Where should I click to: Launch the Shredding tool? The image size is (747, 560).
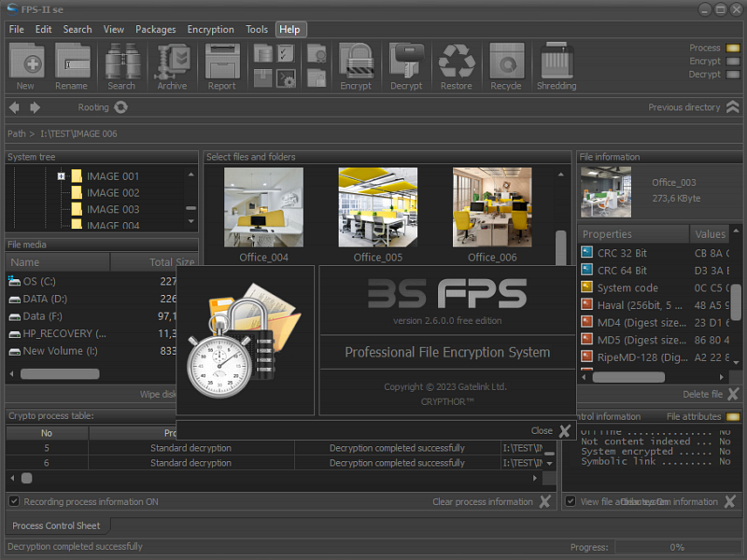557,64
